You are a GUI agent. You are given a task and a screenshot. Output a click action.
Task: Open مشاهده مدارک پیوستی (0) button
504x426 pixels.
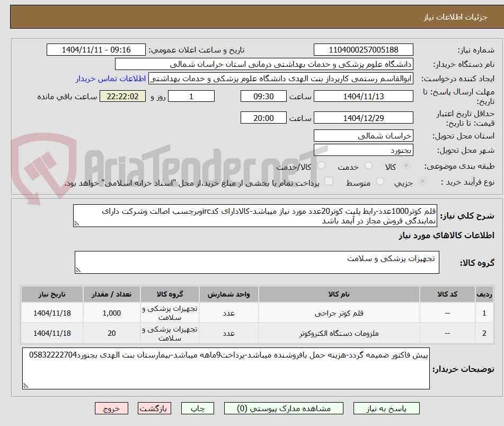(284, 408)
